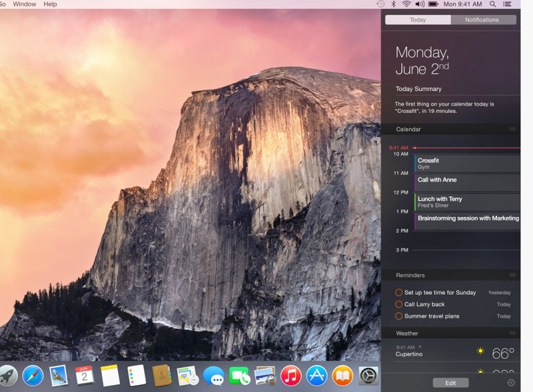
Task: Open the volume control in menu bar
Action: pos(420,4)
